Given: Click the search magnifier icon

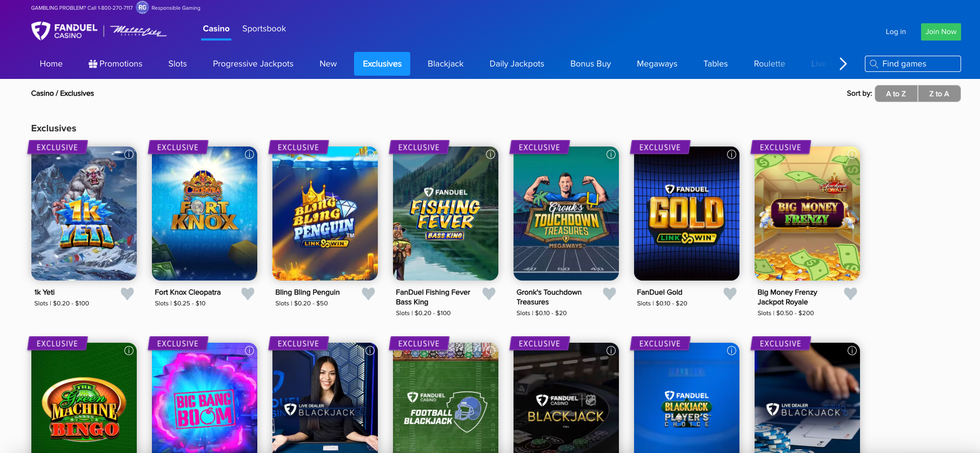Looking at the screenshot, I should coord(874,64).
